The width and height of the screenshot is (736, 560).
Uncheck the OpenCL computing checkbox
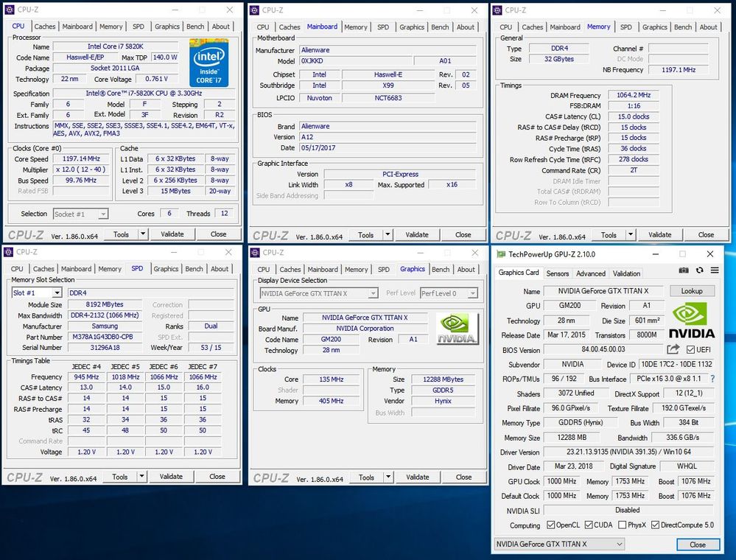coord(551,525)
